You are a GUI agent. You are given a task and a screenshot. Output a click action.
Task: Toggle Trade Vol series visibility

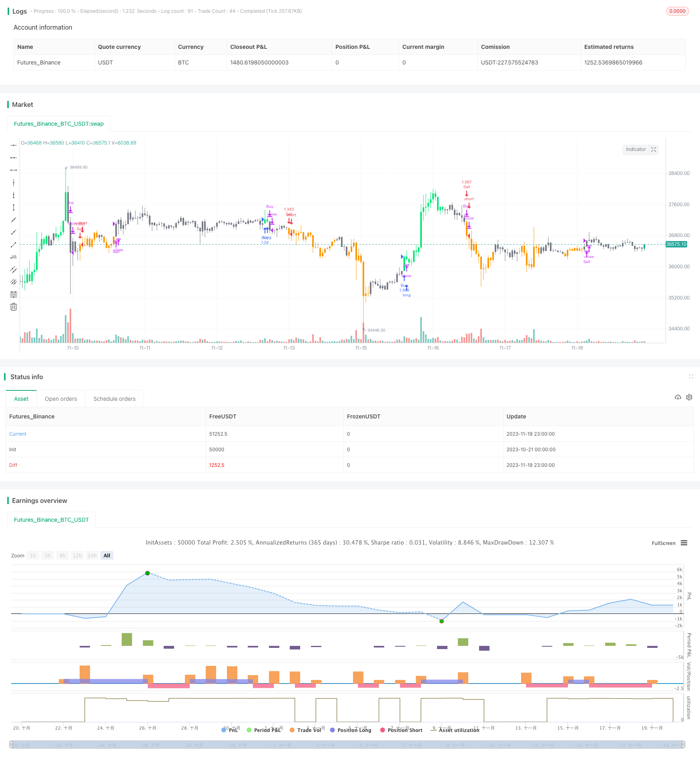click(x=305, y=730)
